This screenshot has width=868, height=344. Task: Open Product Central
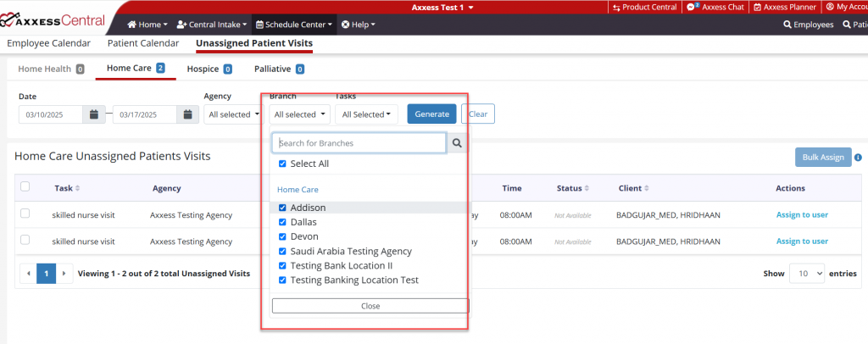pos(644,7)
